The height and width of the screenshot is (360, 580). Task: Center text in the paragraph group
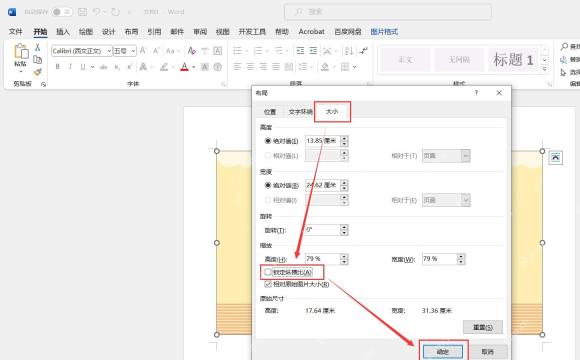click(250, 67)
